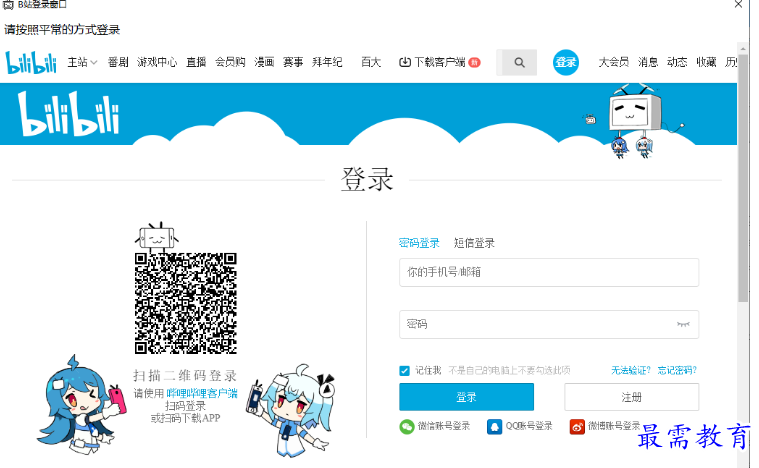Click the phone number or email input field
759x468 pixels.
(x=549, y=272)
